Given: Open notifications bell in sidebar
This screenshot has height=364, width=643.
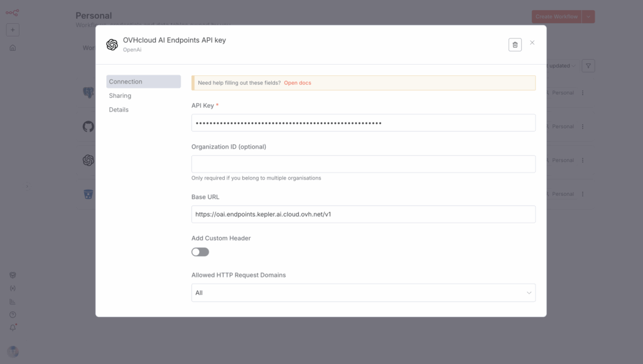Looking at the screenshot, I should click(x=13, y=328).
